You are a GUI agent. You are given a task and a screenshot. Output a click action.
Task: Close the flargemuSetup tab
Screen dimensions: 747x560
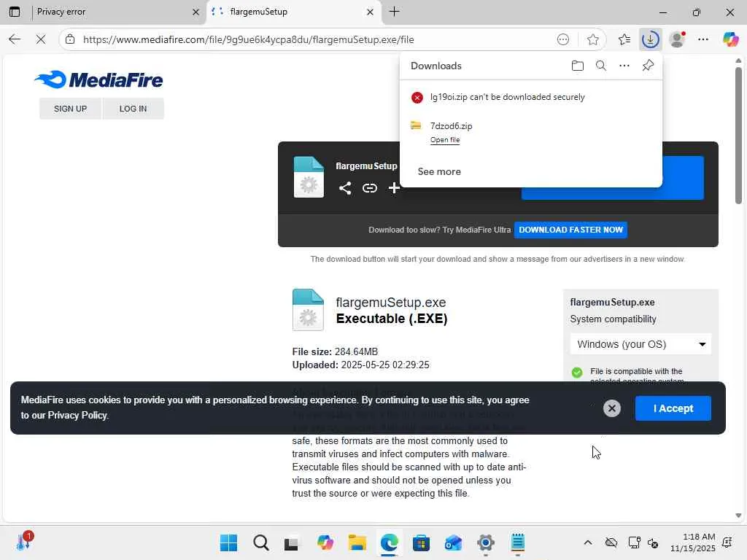point(370,12)
